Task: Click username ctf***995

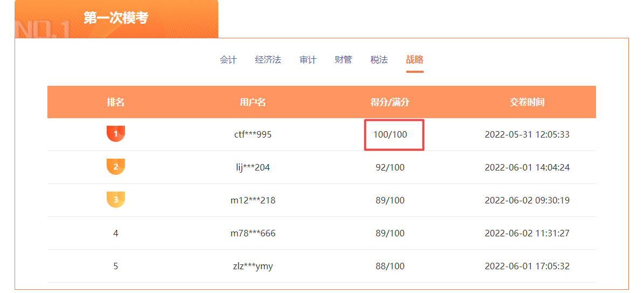Action: [253, 134]
